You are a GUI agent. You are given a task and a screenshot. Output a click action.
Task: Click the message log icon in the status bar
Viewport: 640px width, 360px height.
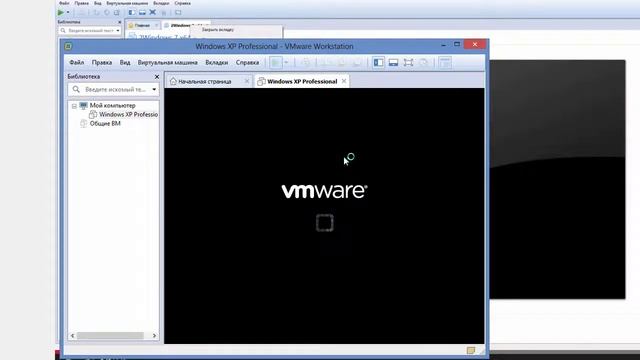tap(471, 350)
